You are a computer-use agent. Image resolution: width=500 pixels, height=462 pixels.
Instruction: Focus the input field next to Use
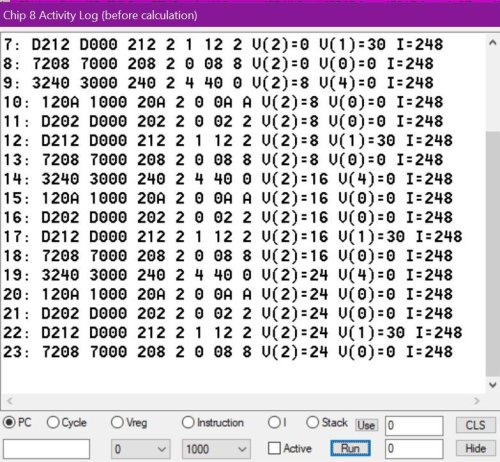(x=414, y=426)
